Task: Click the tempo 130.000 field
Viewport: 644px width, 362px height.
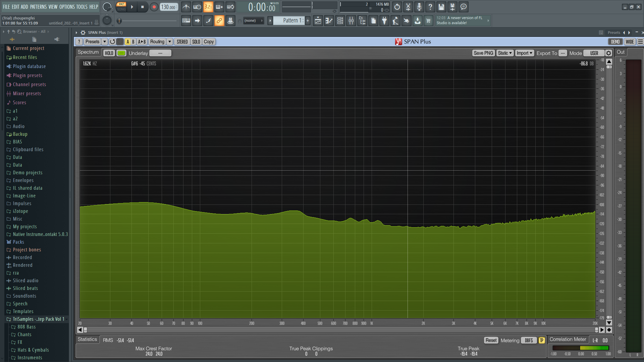Action: point(169,7)
